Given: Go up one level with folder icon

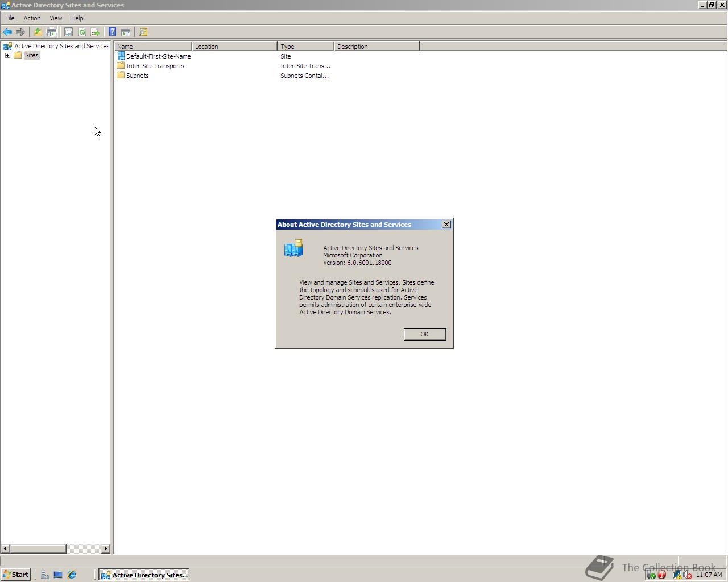Looking at the screenshot, I should [38, 32].
